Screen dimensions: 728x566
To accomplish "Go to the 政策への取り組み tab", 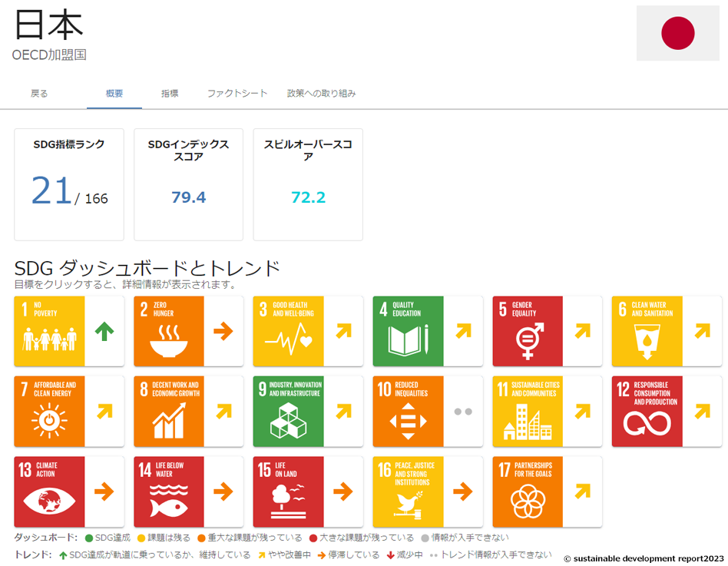I will coord(321,94).
